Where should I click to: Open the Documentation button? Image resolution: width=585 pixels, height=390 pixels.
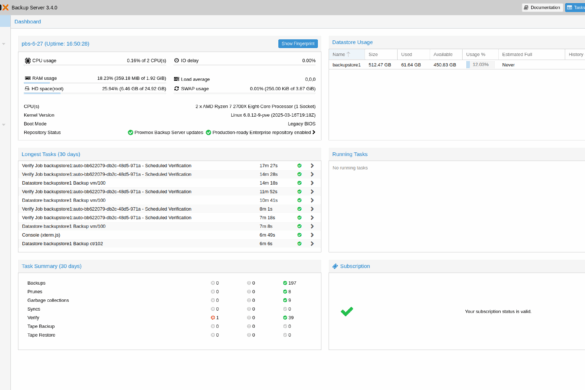pyautogui.click(x=542, y=7)
